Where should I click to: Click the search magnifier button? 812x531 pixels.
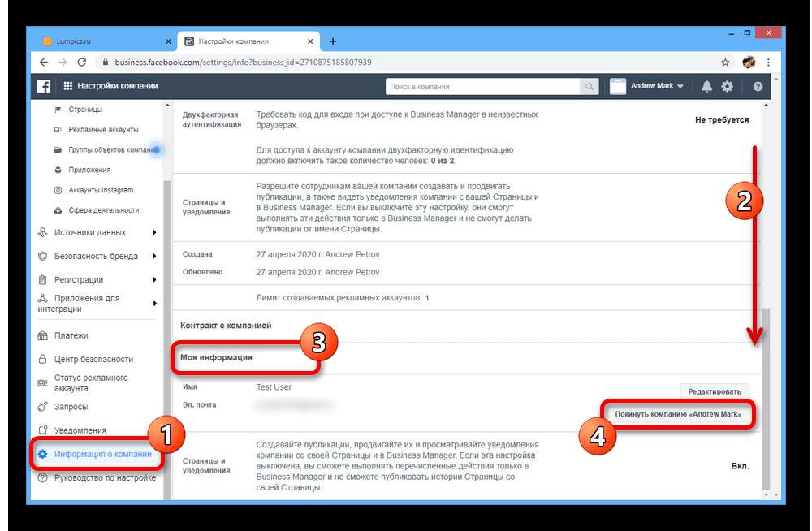tap(590, 86)
